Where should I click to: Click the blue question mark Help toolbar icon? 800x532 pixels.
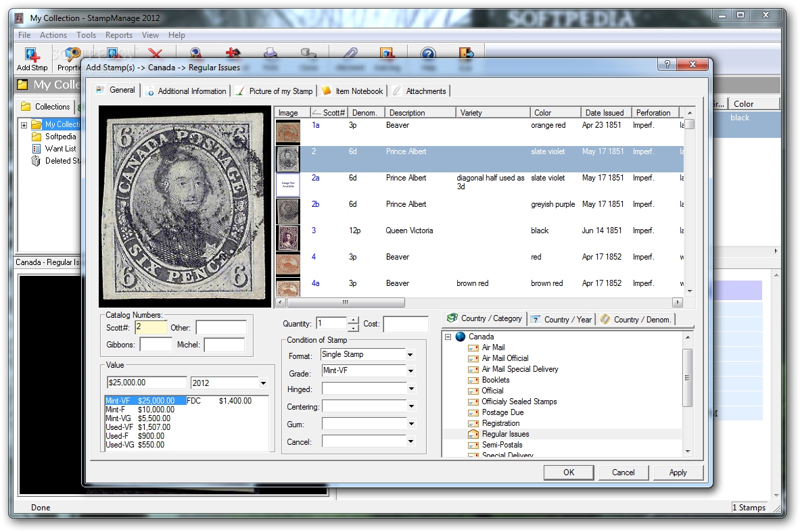pyautogui.click(x=428, y=53)
